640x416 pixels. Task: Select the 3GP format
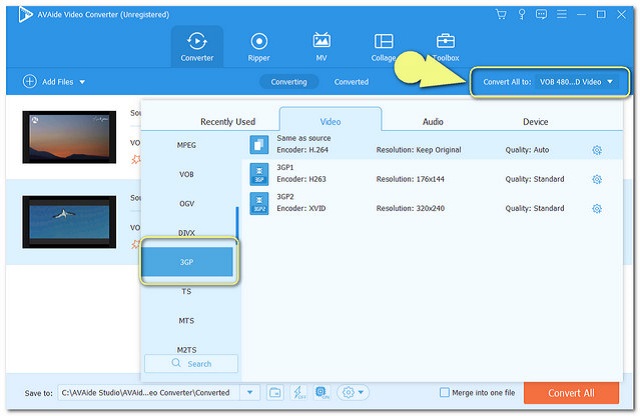[187, 262]
